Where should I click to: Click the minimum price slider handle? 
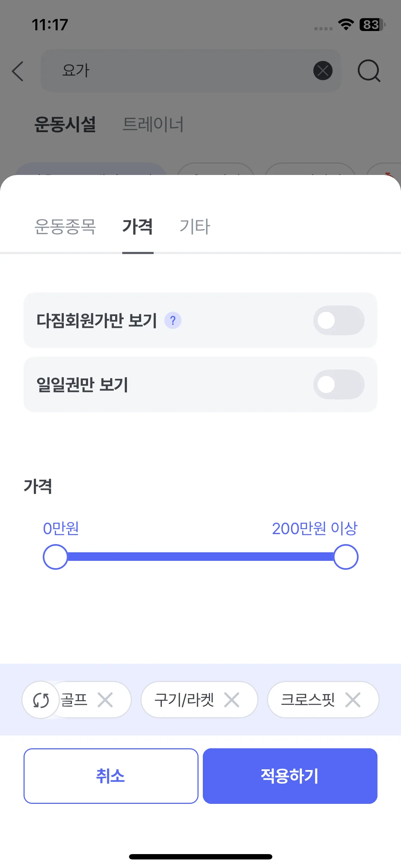[x=55, y=557]
